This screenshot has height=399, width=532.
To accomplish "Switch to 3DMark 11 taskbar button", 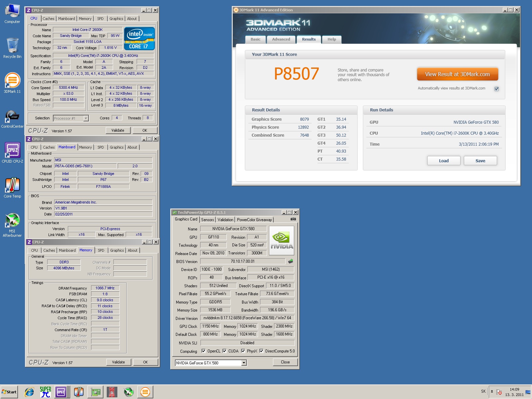I will coord(145,392).
